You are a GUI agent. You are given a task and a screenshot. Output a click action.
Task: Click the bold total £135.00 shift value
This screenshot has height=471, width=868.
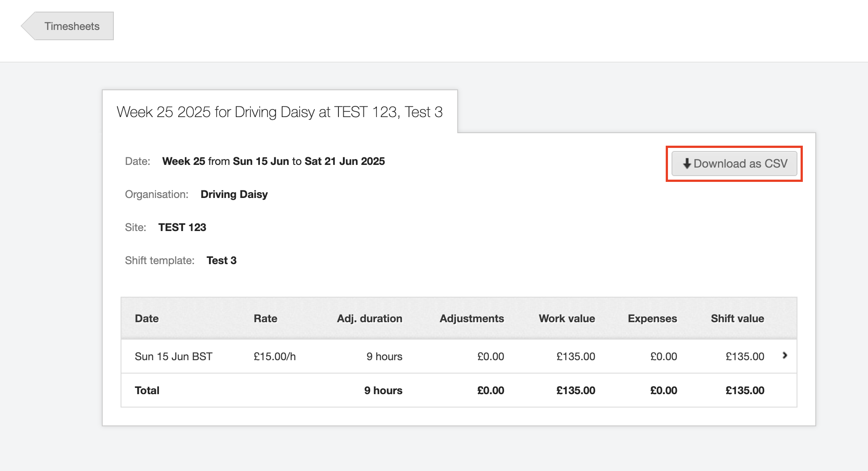[x=744, y=391]
